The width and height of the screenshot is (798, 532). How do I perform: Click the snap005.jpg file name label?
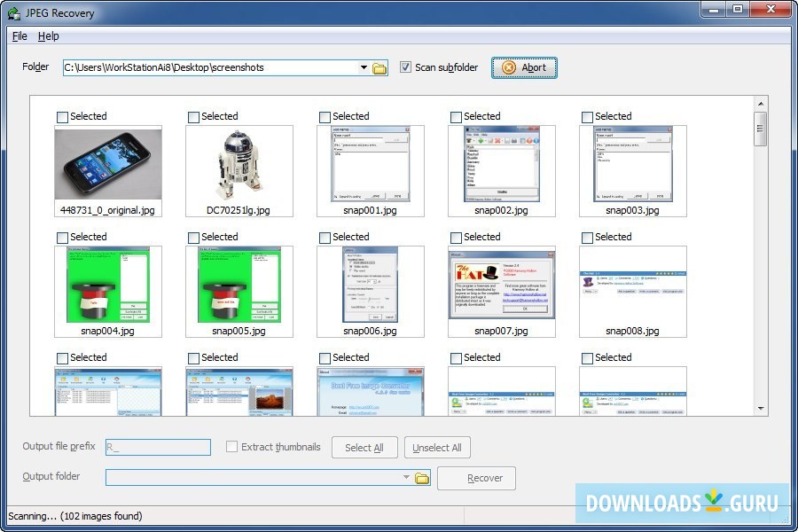pos(239,331)
